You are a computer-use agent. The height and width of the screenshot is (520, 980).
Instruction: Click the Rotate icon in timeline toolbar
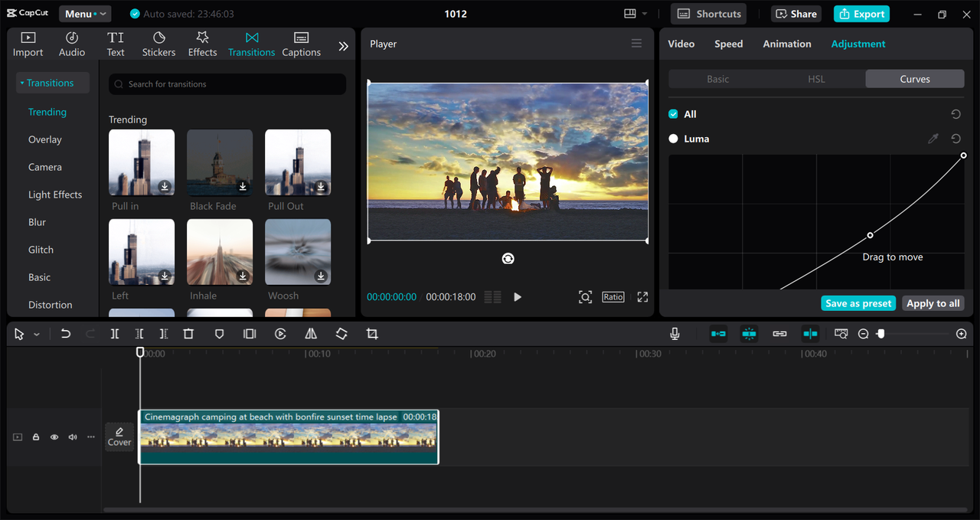341,334
